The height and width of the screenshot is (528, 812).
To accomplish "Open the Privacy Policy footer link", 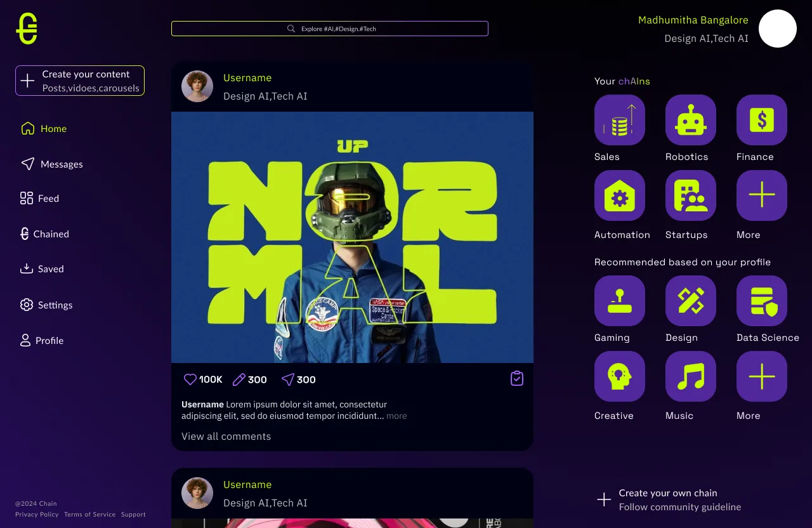I will [37, 515].
